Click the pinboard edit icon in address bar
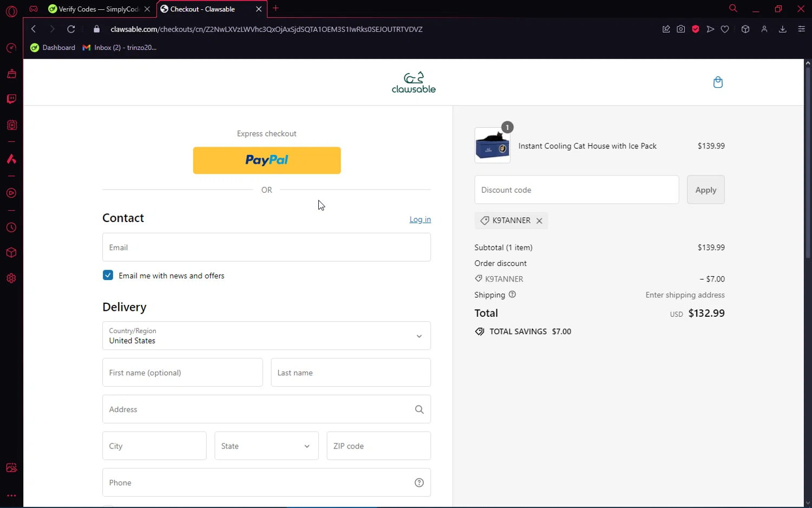Viewport: 812px width, 508px height. coord(666,29)
